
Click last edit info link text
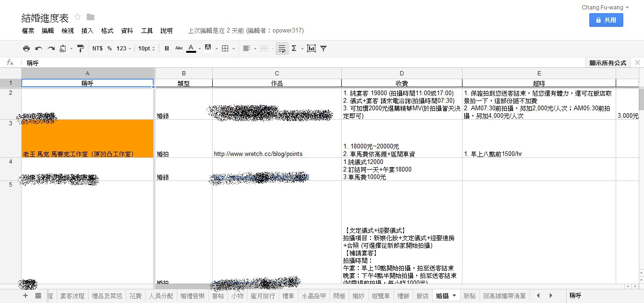(x=246, y=31)
